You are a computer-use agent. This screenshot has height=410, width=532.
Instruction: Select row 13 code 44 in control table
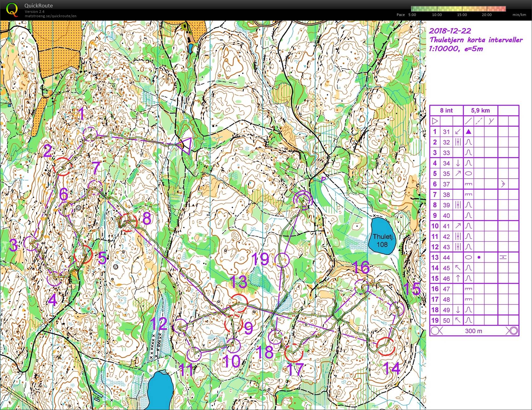point(446,257)
